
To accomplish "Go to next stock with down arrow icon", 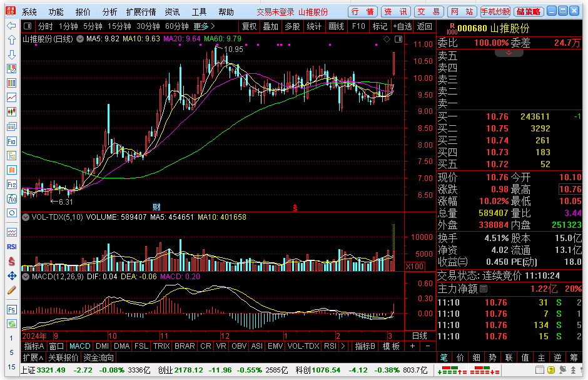I will tap(12, 54).
